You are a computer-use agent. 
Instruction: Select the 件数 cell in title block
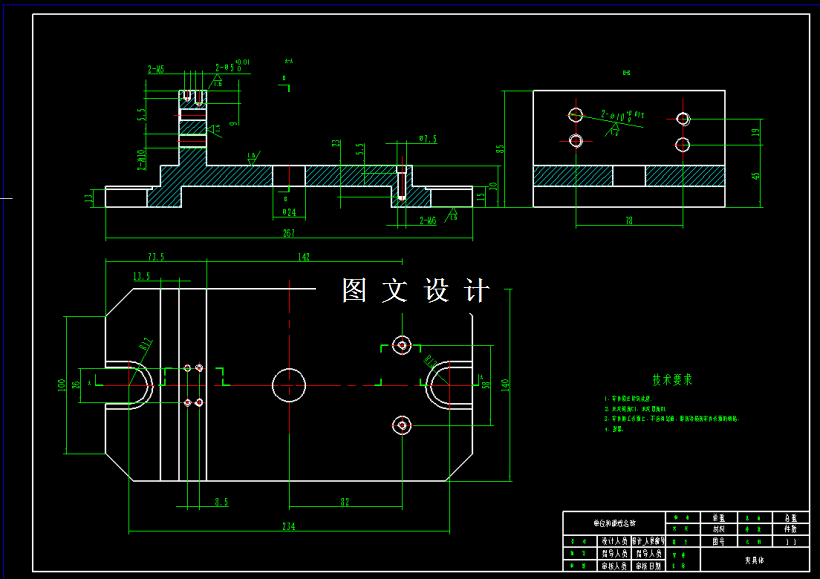791,529
